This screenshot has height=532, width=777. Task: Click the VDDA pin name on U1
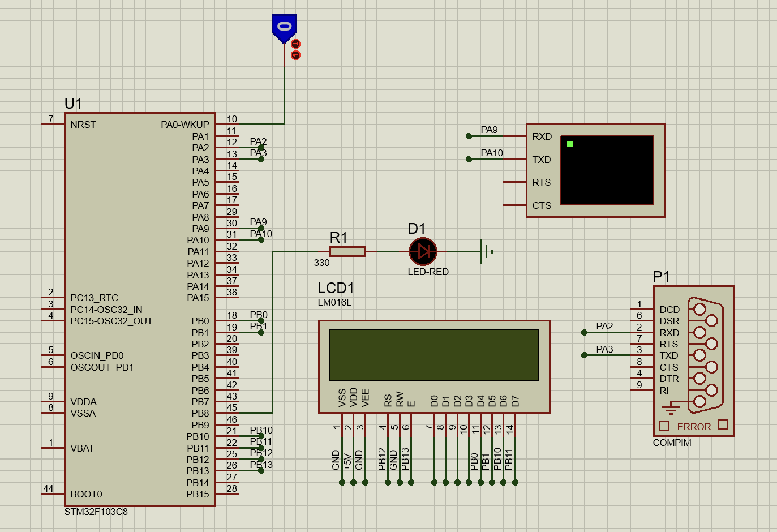pyautogui.click(x=83, y=402)
